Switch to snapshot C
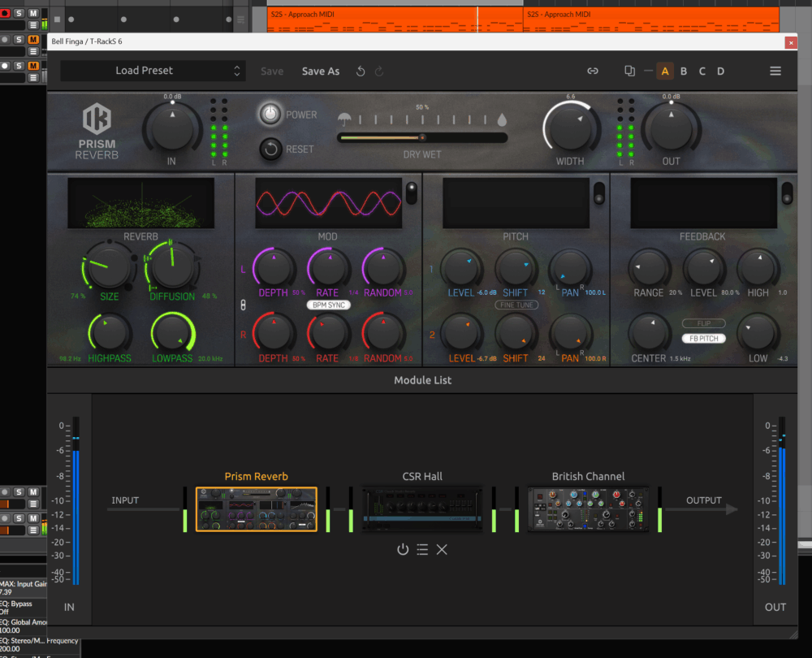This screenshot has width=812, height=658. click(702, 71)
